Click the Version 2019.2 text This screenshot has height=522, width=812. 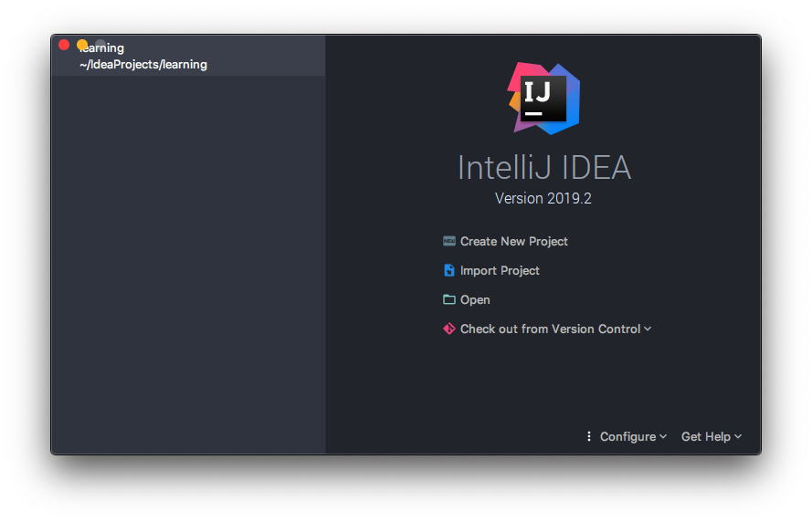(543, 199)
